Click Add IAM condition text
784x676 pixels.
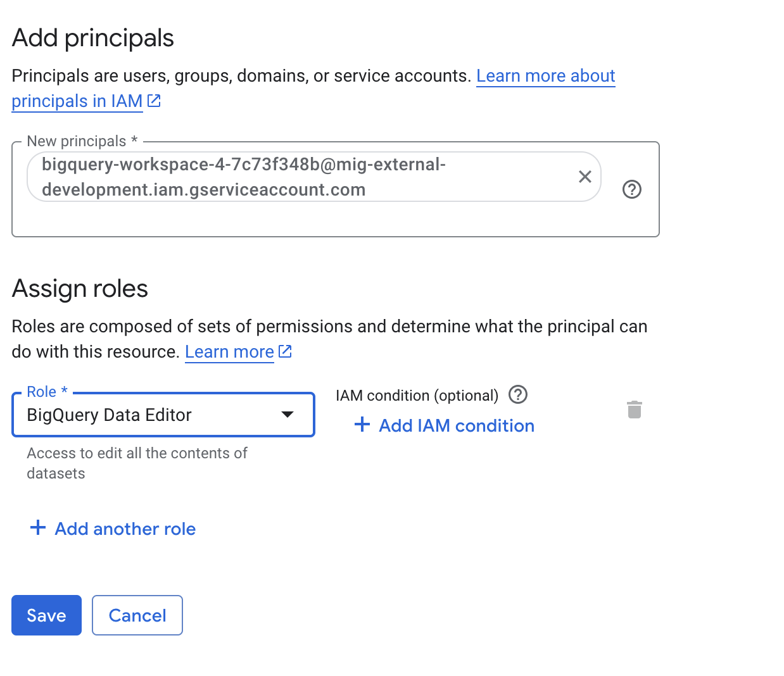[456, 426]
